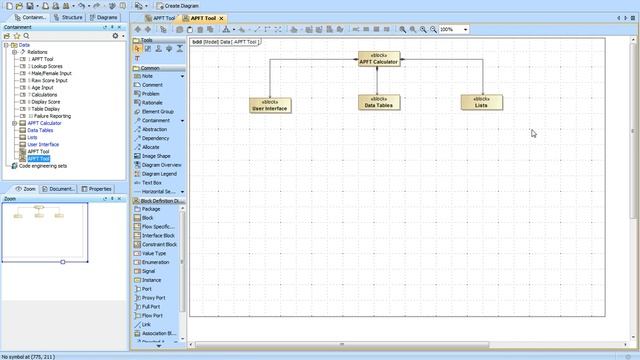This screenshot has height=360, width=640.
Task: Open the Note dropdown arrow in palette
Action: [182, 76]
